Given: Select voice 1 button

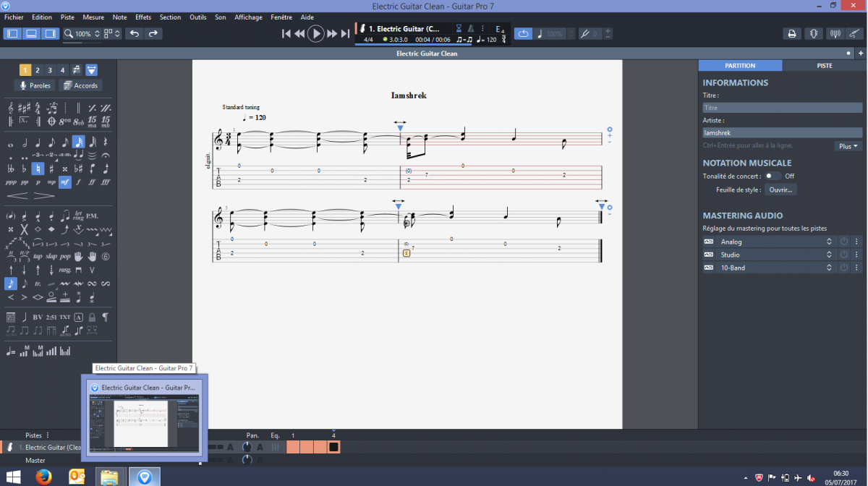Looking at the screenshot, I should point(25,70).
